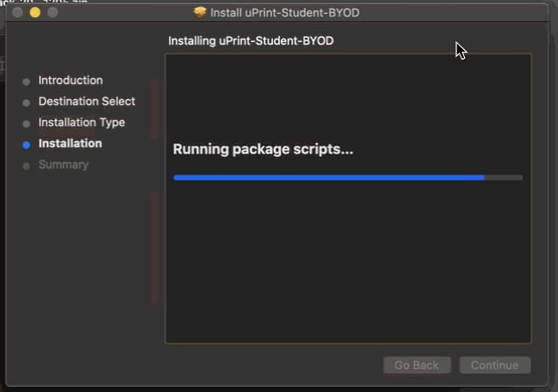This screenshot has height=392, width=558.
Task: Click the disabled gray close button
Action: coord(18,12)
